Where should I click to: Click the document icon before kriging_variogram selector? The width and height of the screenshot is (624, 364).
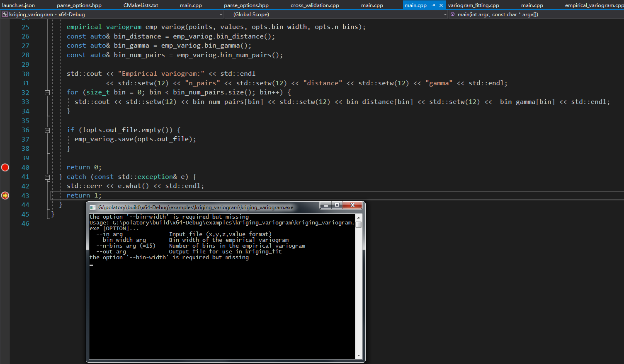click(5, 14)
